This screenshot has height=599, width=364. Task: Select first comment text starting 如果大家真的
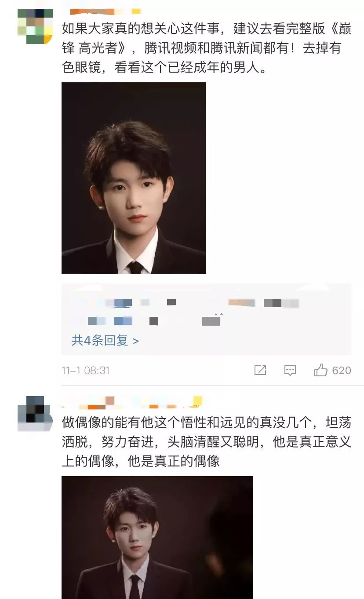click(x=207, y=48)
